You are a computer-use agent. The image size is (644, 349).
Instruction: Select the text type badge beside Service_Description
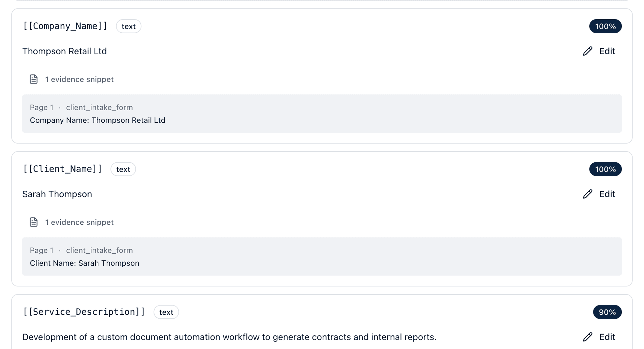point(166,312)
